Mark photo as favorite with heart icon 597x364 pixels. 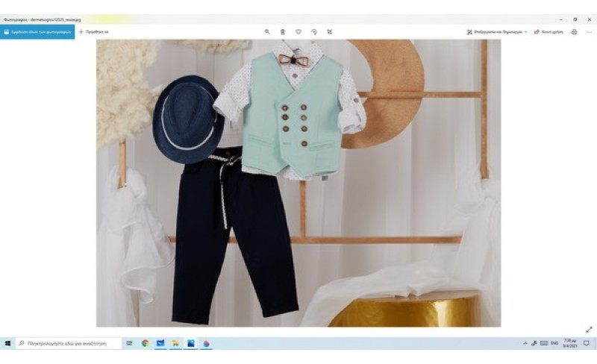pos(298,32)
